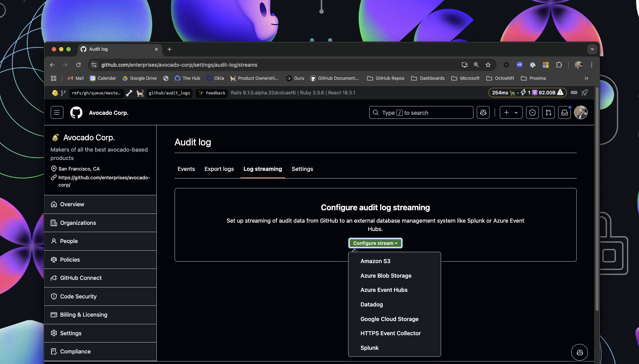This screenshot has height=364, width=639.
Task: Open Organizations in the sidebar
Action: pyautogui.click(x=100, y=223)
